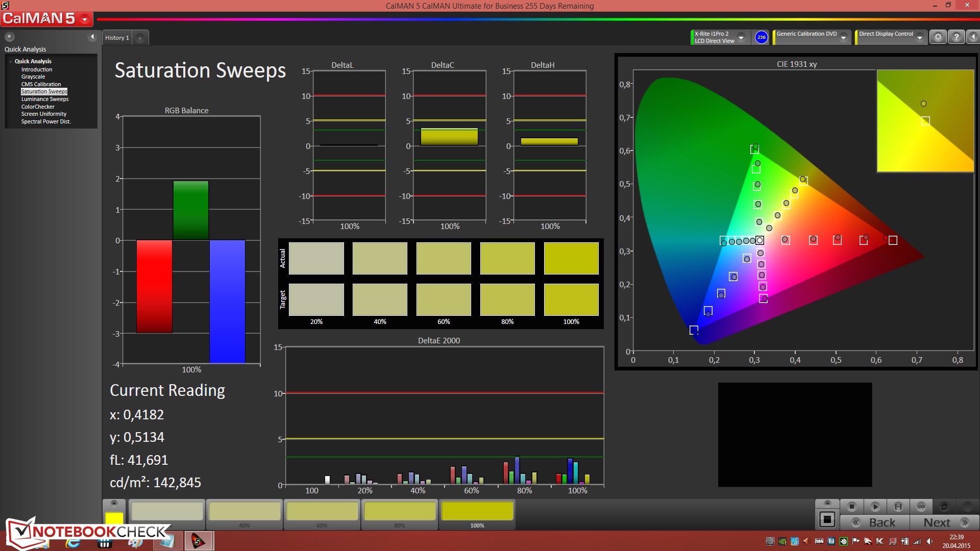The image size is (980, 551).
Task: Click the infinity continuous read icon
Action: click(x=921, y=507)
